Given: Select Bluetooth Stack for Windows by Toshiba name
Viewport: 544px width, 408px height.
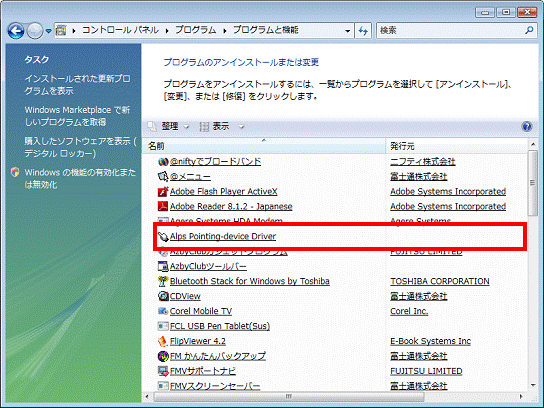Looking at the screenshot, I should click(250, 281).
